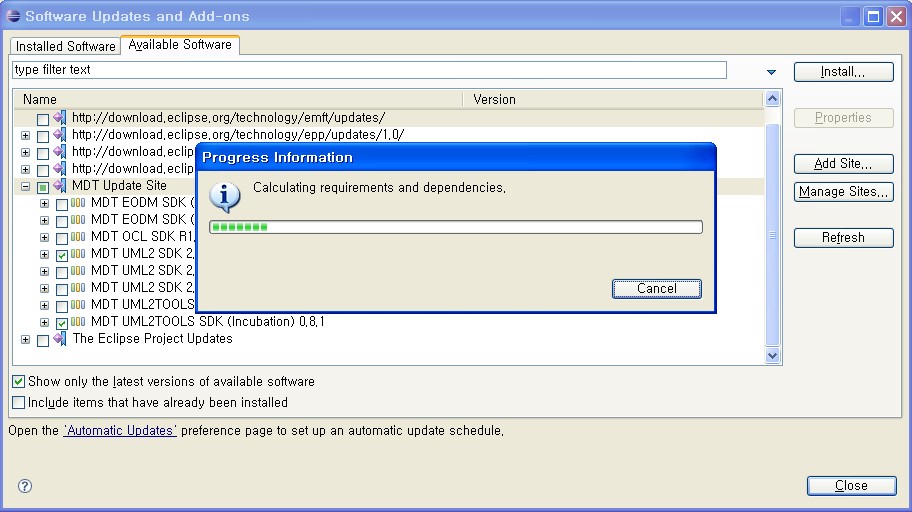Click the MDT Update Site icon

coord(60,186)
